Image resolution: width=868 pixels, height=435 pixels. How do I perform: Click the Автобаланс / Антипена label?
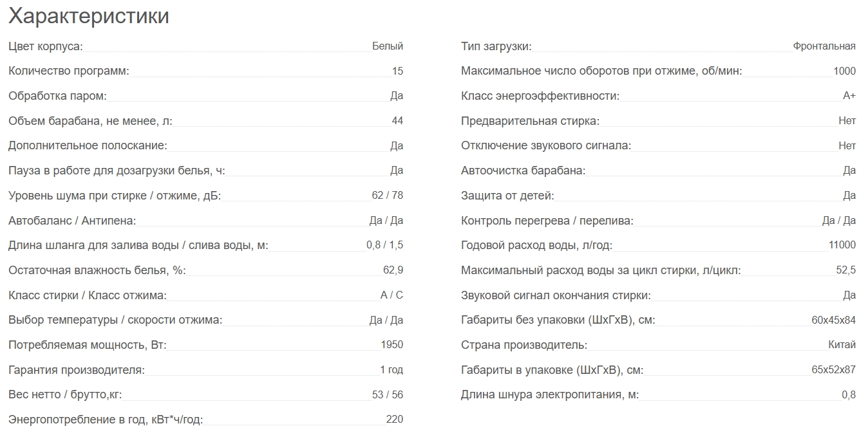point(72,221)
